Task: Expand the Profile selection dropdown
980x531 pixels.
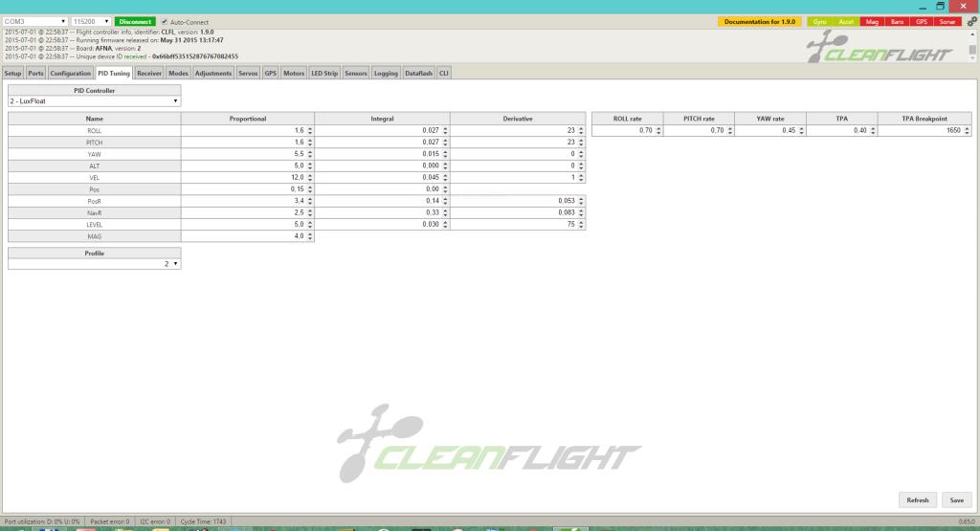Action: pos(94,263)
